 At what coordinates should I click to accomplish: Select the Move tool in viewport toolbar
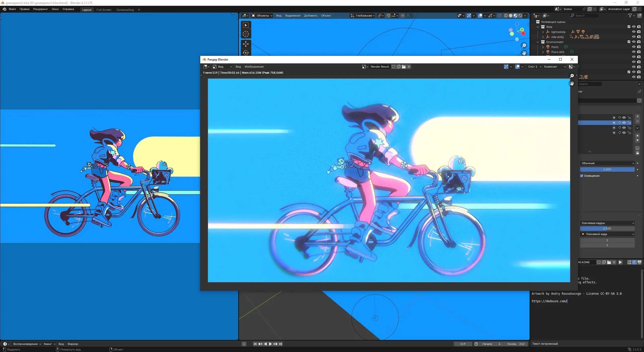[x=246, y=44]
